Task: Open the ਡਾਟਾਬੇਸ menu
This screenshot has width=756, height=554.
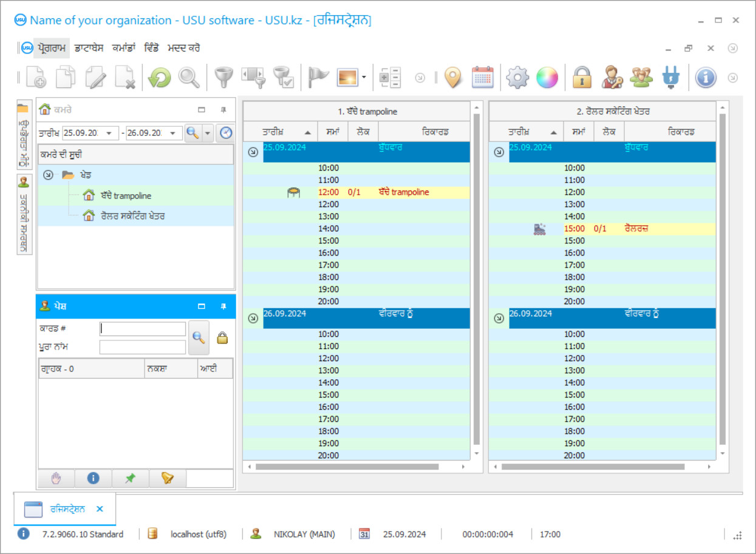Action: [89, 48]
